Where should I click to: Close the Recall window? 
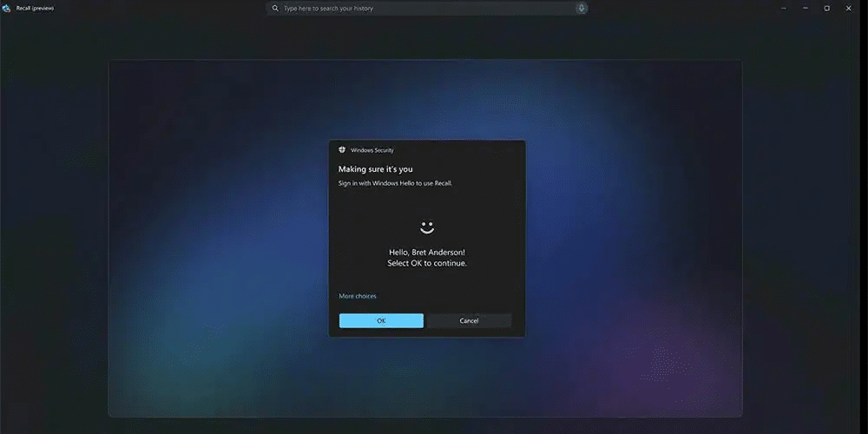point(848,9)
